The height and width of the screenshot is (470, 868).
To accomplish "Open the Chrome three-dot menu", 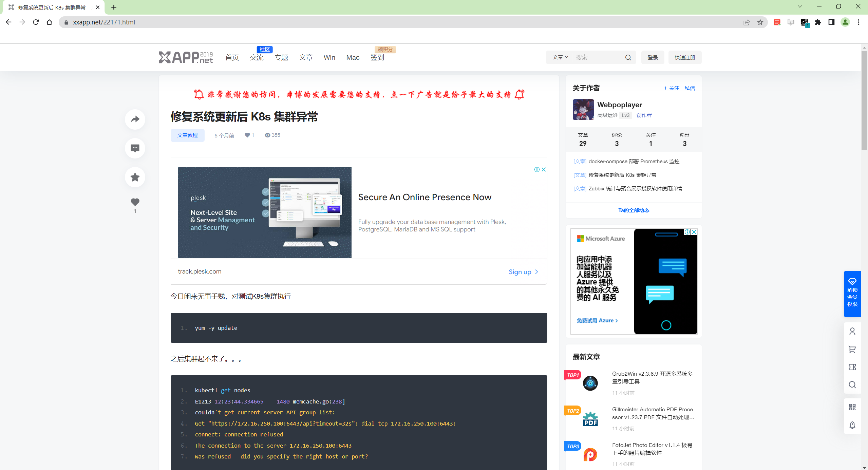I will pyautogui.click(x=859, y=22).
